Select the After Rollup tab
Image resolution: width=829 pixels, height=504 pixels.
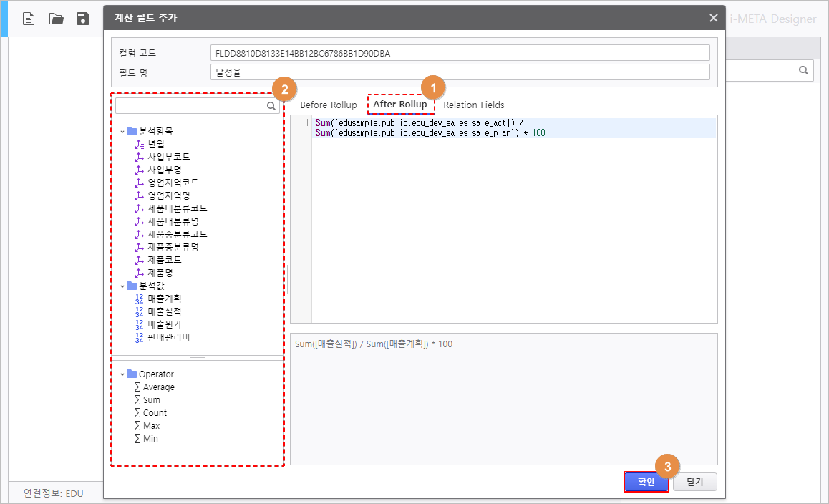(x=399, y=105)
